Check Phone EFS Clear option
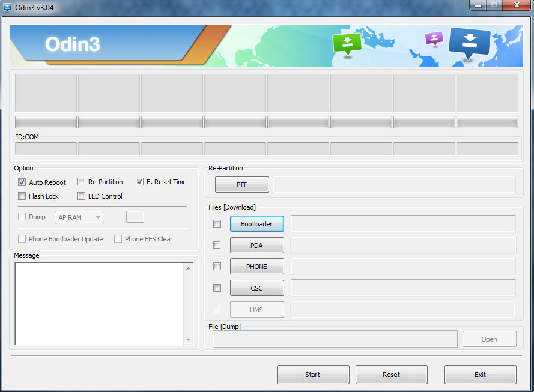 118,238
